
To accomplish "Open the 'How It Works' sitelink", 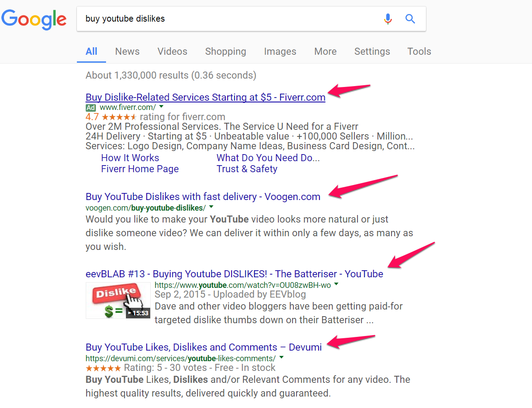I will (x=130, y=158).
